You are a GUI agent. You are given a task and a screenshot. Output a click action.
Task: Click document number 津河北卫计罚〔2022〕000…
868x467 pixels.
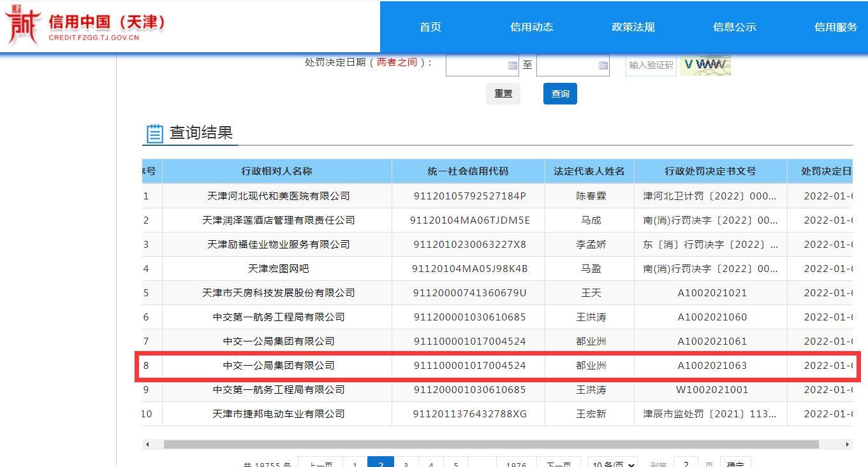710,196
